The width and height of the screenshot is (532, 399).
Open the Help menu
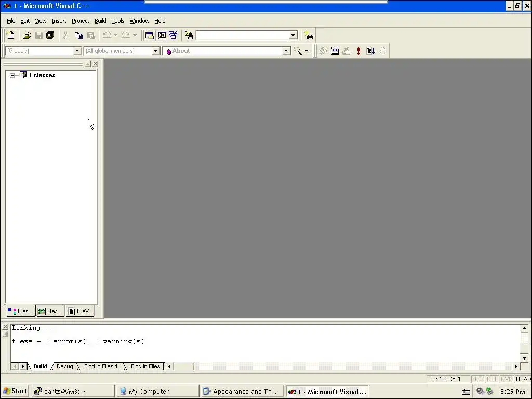coord(160,21)
